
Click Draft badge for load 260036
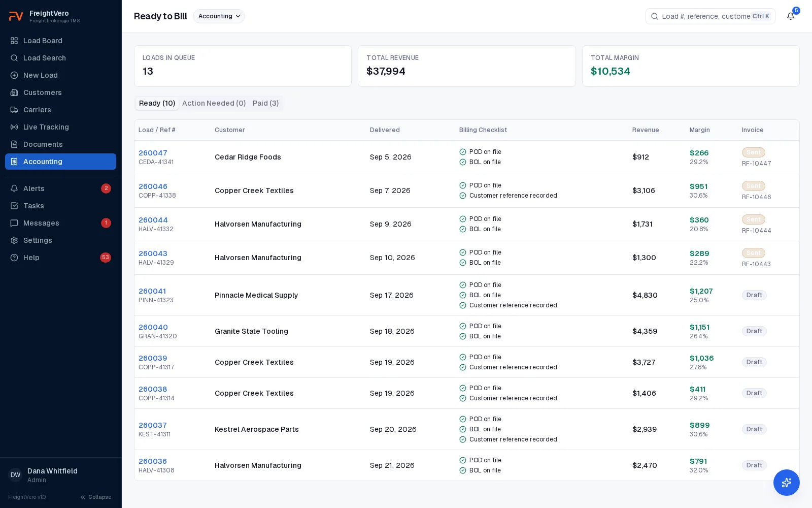[x=754, y=465]
